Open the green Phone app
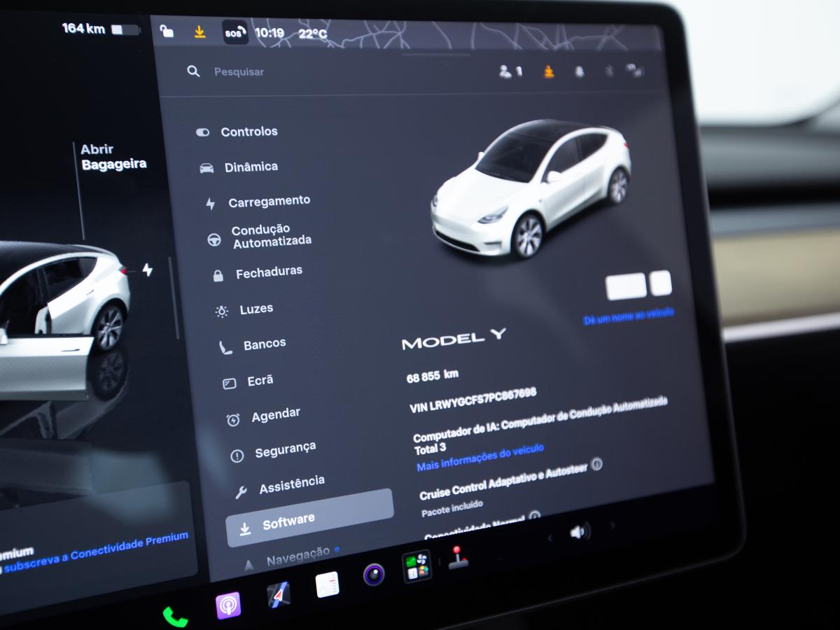Image resolution: width=840 pixels, height=630 pixels. [x=175, y=617]
